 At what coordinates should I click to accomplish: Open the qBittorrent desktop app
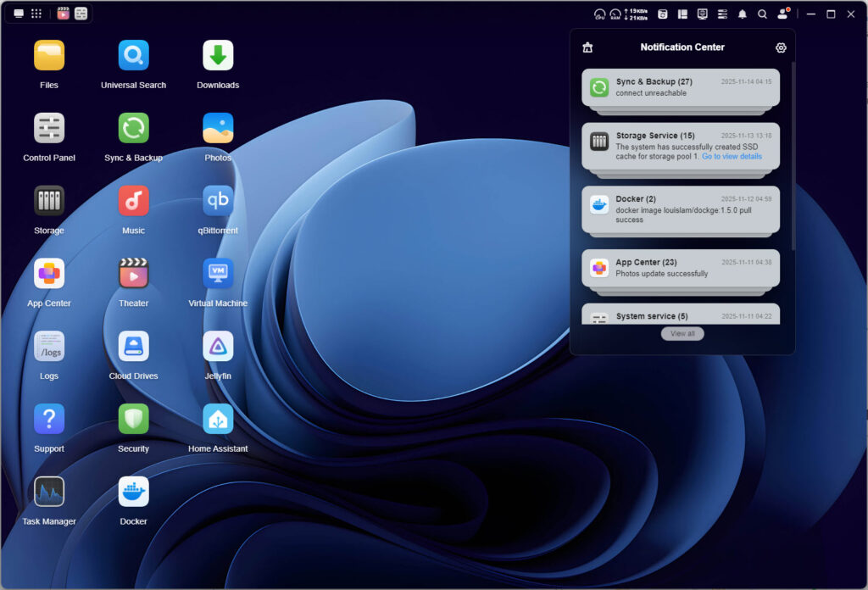point(218,201)
